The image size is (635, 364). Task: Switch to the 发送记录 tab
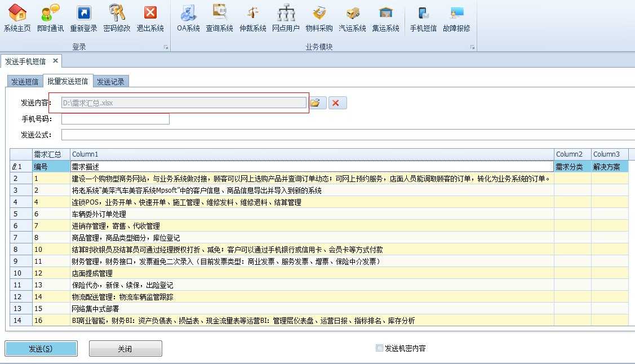[x=110, y=81]
